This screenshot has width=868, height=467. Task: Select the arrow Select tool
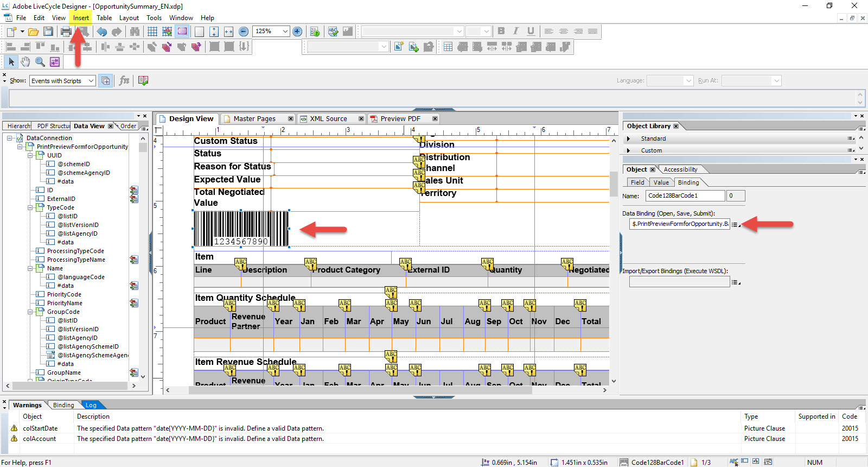click(11, 62)
